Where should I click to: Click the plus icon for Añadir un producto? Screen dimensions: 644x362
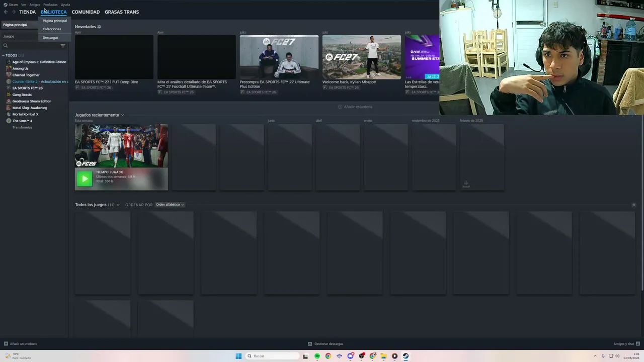pos(6,344)
